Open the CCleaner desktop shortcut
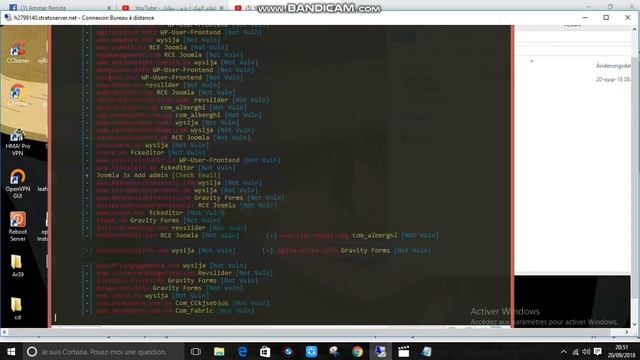The width and height of the screenshot is (640, 360). tap(18, 52)
